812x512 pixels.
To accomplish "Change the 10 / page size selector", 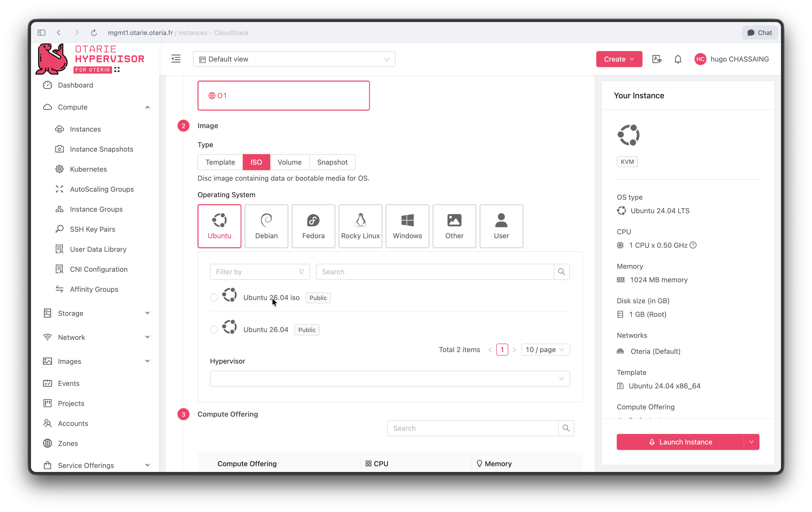I will coord(545,350).
